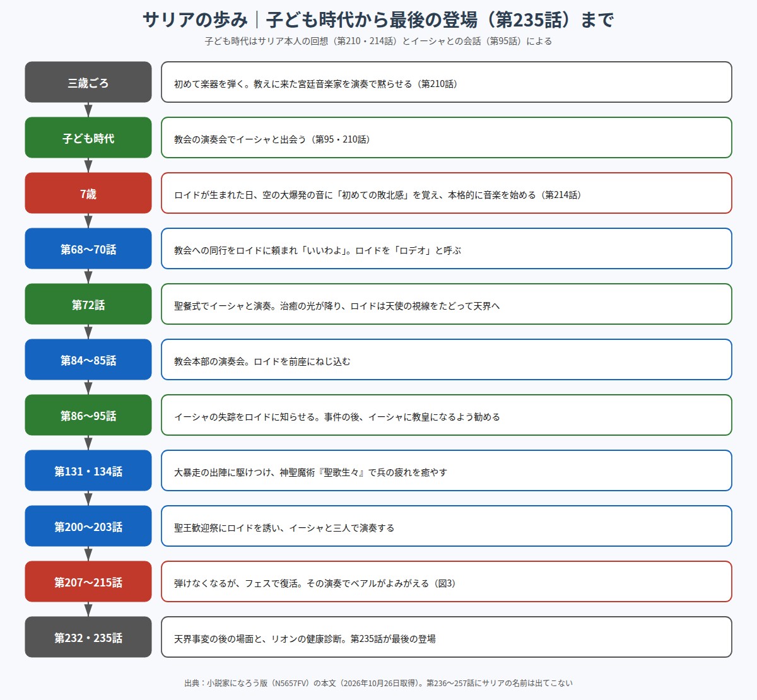This screenshot has width=757, height=700.
Task: Click the 第86〜95話 label box
Action: point(88,415)
